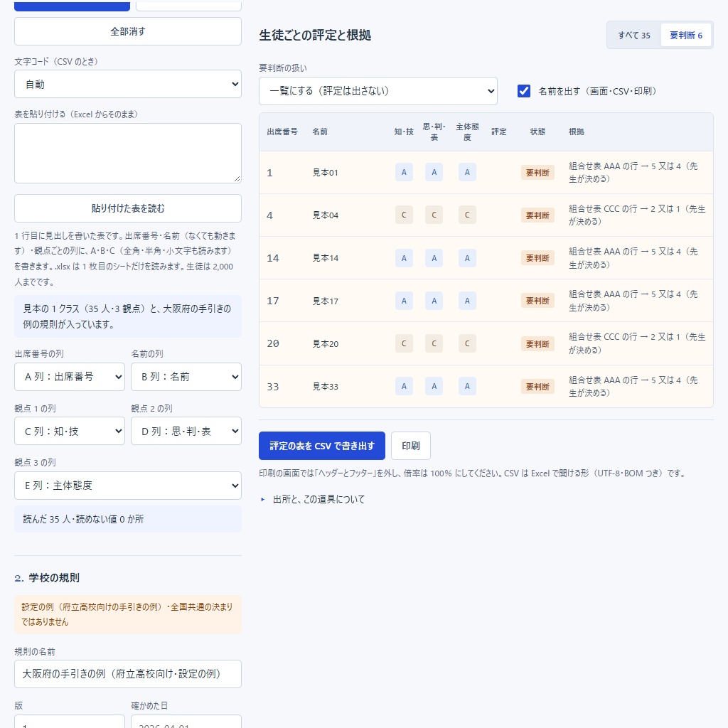
Task: Expand 出所と、この道具について section
Action: point(318,499)
